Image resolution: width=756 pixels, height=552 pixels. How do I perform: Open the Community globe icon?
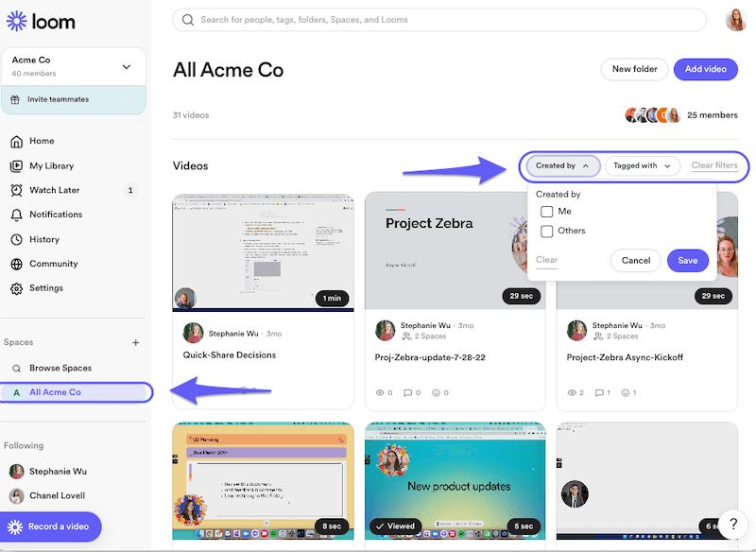coord(16,264)
